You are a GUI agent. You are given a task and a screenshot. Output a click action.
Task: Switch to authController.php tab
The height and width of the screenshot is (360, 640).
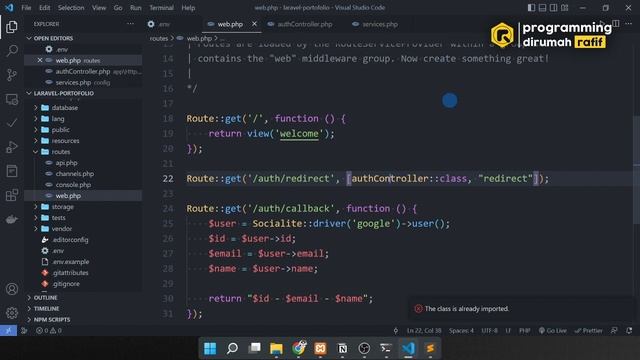[x=304, y=24]
